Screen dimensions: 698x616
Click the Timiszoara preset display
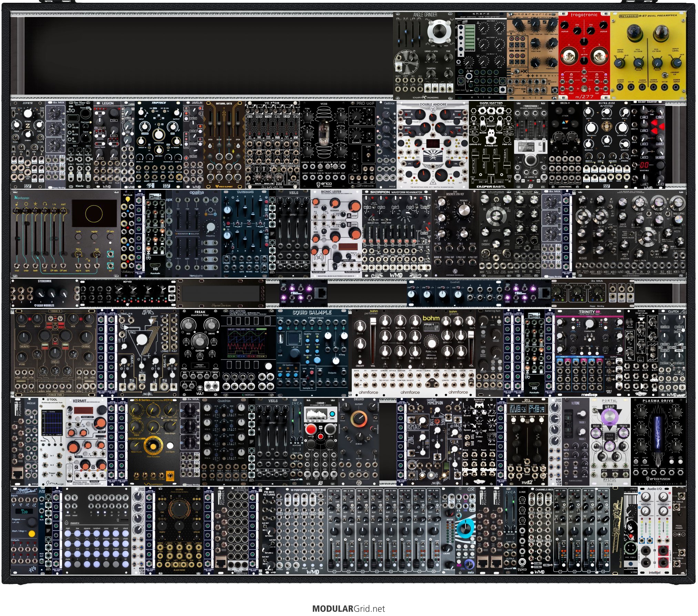click(526, 147)
